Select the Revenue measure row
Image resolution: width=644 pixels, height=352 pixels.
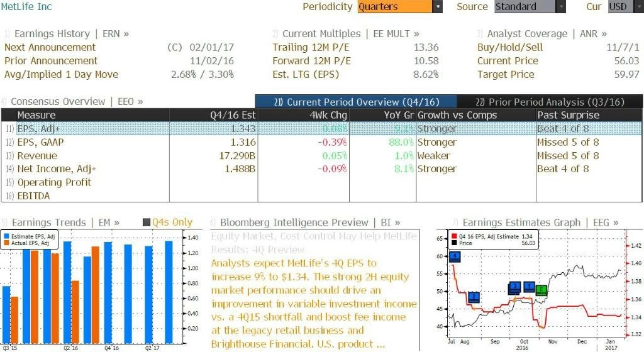coord(321,156)
